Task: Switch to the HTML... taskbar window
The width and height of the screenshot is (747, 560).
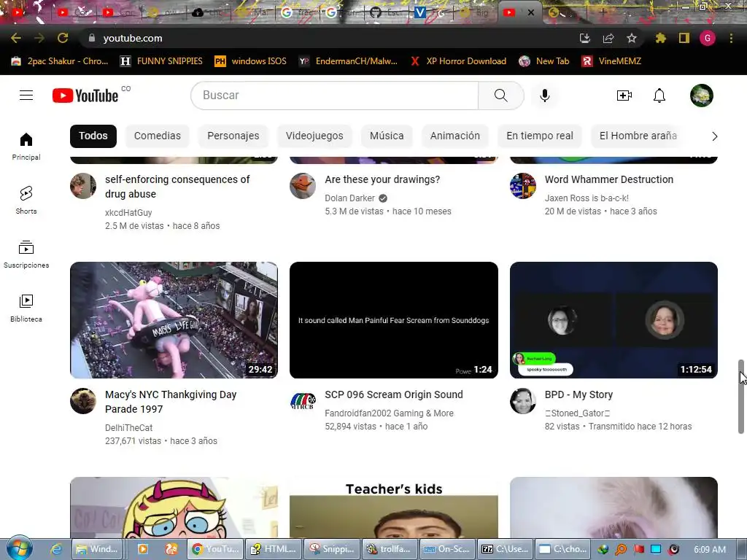Action: point(274,549)
